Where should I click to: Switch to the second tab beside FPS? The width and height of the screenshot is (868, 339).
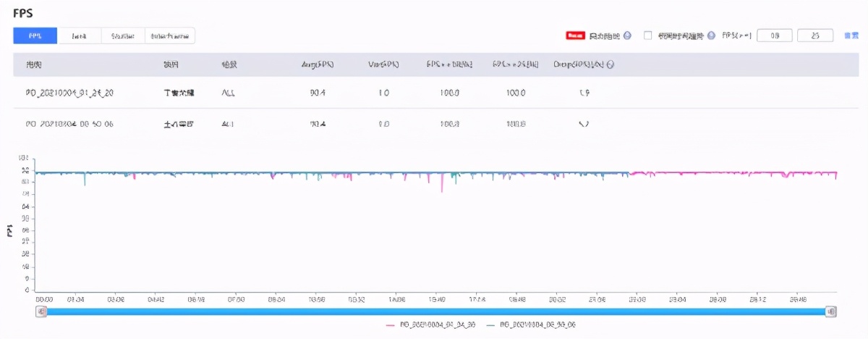(x=80, y=35)
